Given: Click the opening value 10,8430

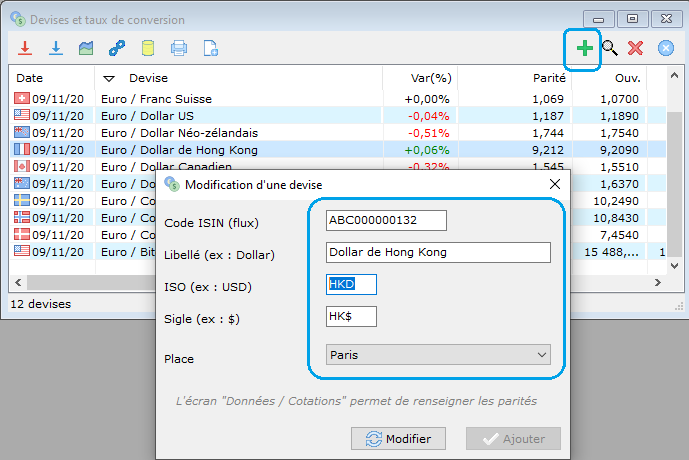Looking at the screenshot, I should pyautogui.click(x=616, y=218).
